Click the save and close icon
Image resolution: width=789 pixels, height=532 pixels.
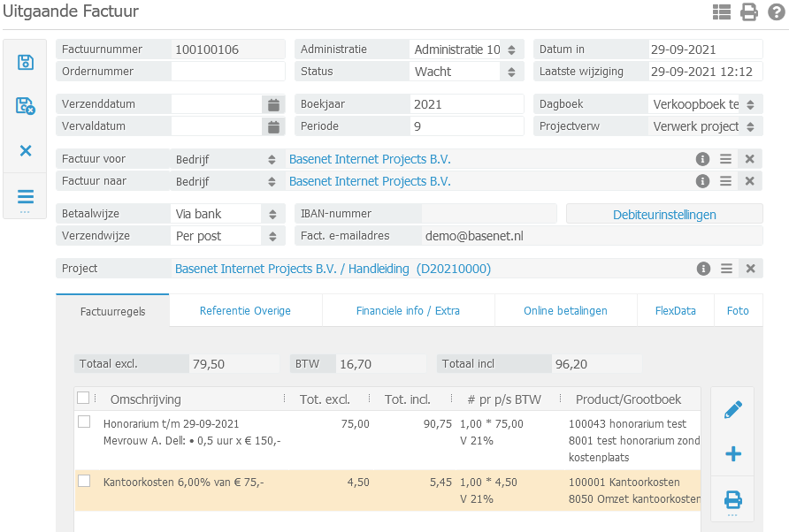coord(26,106)
